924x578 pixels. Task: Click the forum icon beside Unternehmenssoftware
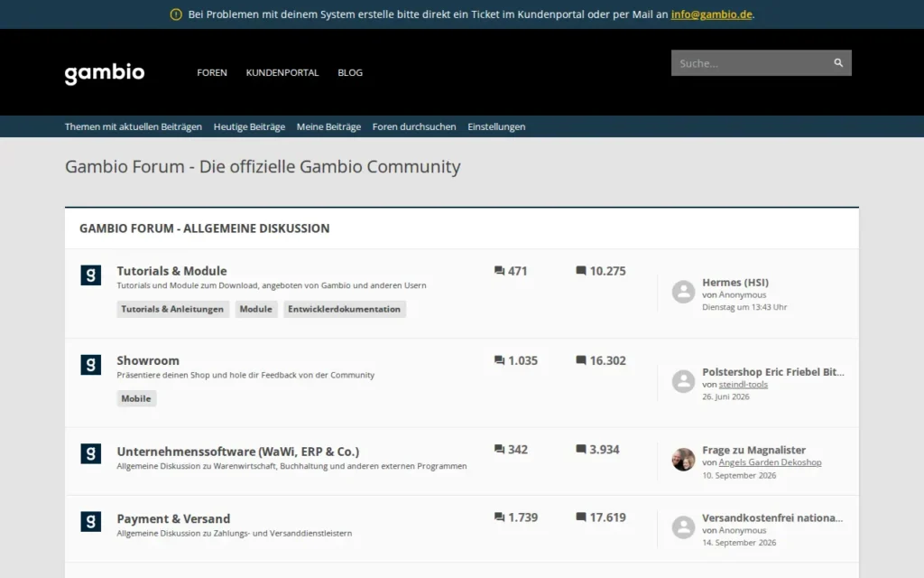[x=91, y=453]
